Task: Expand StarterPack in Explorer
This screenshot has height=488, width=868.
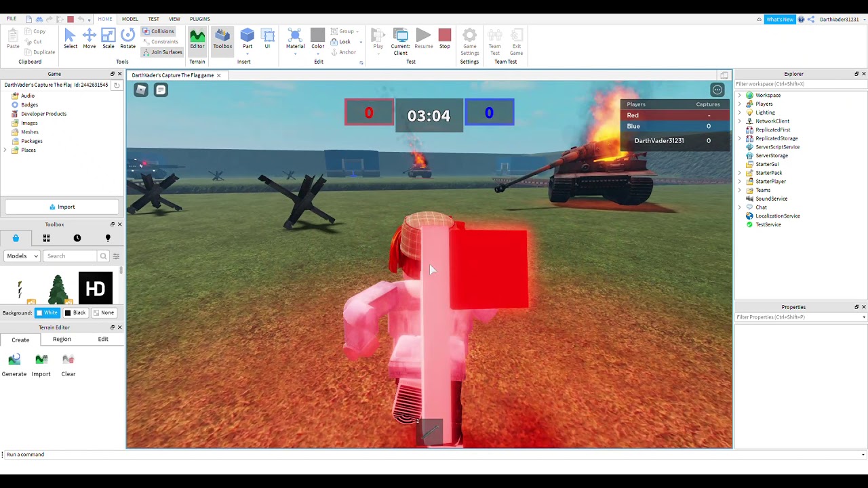Action: click(x=740, y=173)
